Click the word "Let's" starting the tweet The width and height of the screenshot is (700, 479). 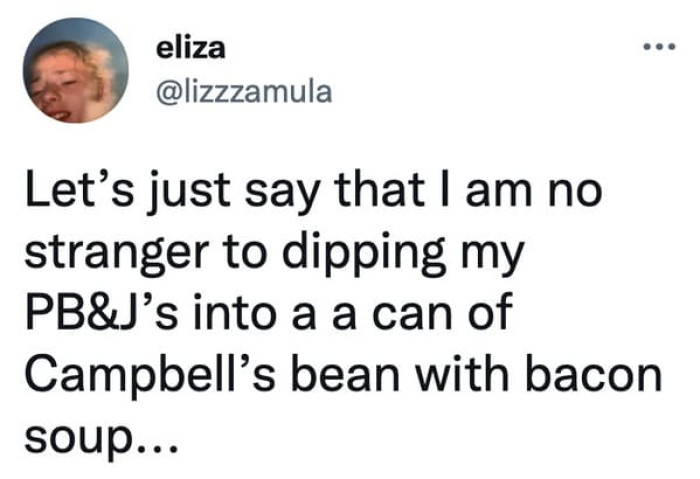point(71,192)
